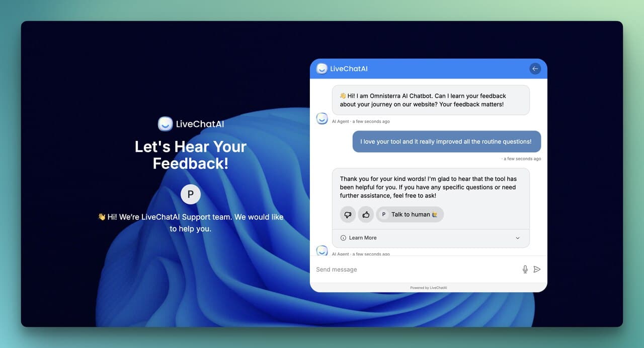The width and height of the screenshot is (644, 348).
Task: Click the LiveChatAI title in chat header
Action: click(x=349, y=68)
